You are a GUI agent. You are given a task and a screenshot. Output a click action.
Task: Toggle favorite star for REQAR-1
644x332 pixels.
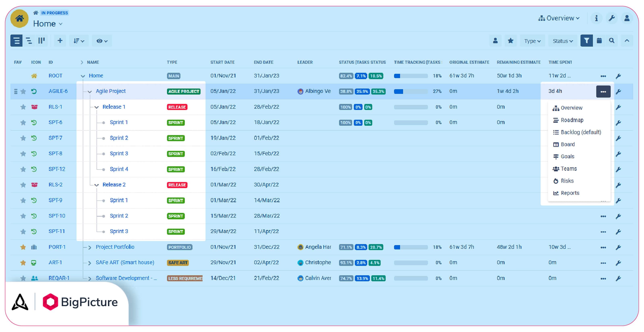(x=23, y=278)
